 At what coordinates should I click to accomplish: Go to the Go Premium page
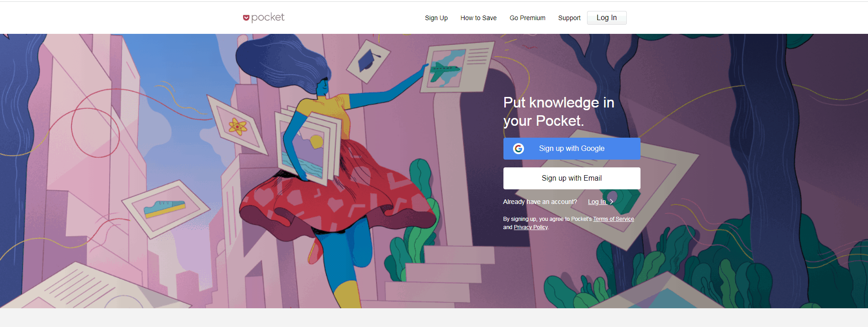tap(528, 18)
